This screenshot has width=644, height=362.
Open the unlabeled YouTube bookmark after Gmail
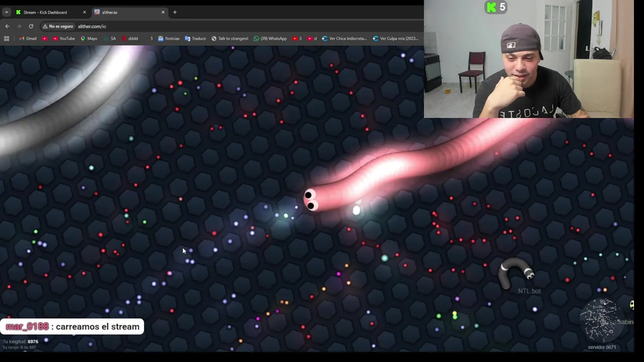(x=45, y=38)
